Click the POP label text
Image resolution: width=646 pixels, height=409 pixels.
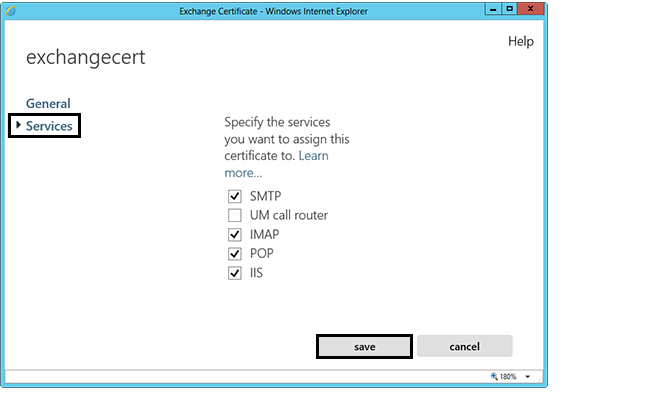click(x=262, y=253)
